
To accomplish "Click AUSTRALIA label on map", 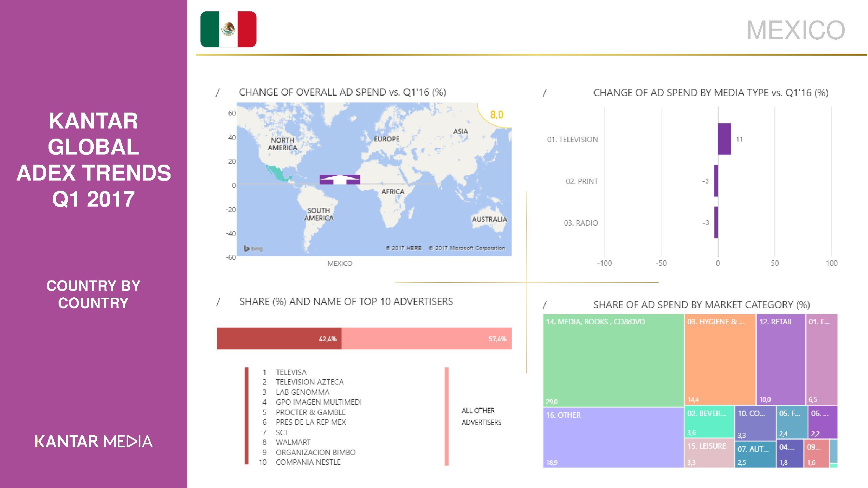I will point(489,219).
